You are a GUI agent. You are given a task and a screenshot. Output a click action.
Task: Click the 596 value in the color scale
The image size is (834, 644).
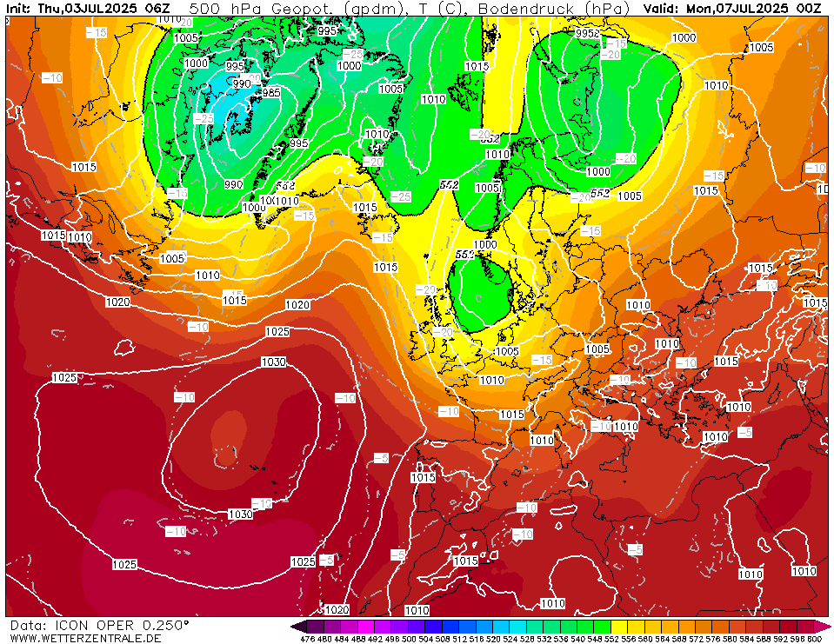[x=797, y=639]
